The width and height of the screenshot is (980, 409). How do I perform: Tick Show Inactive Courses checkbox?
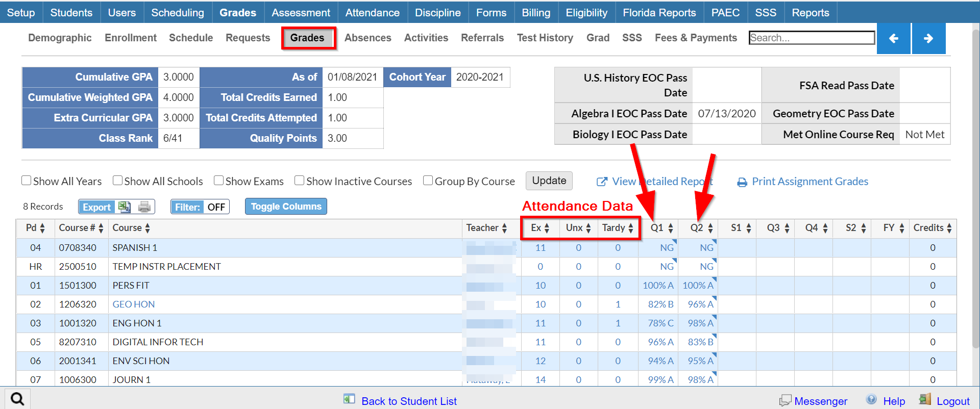click(300, 181)
